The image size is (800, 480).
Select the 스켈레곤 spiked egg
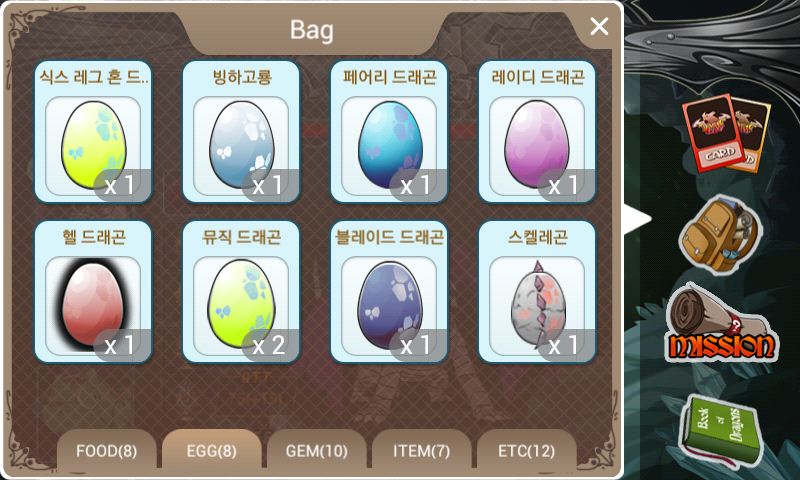coord(537,292)
